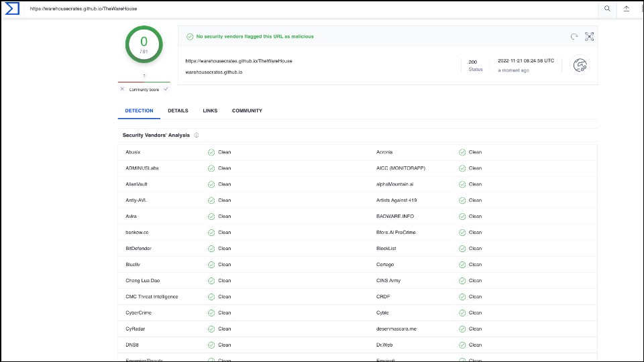Open the COMMUNITY tab
This screenshot has width=644, height=362.
pos(247,111)
